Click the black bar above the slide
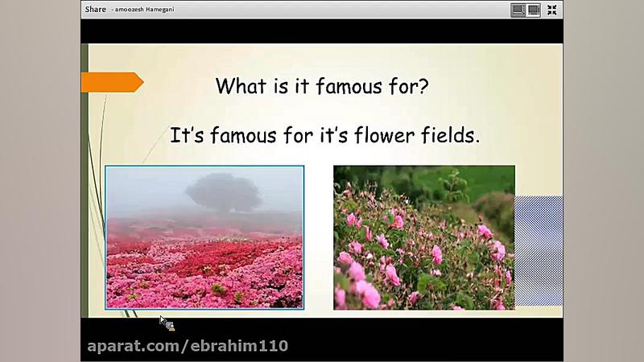The height and width of the screenshot is (362, 644). (322, 31)
